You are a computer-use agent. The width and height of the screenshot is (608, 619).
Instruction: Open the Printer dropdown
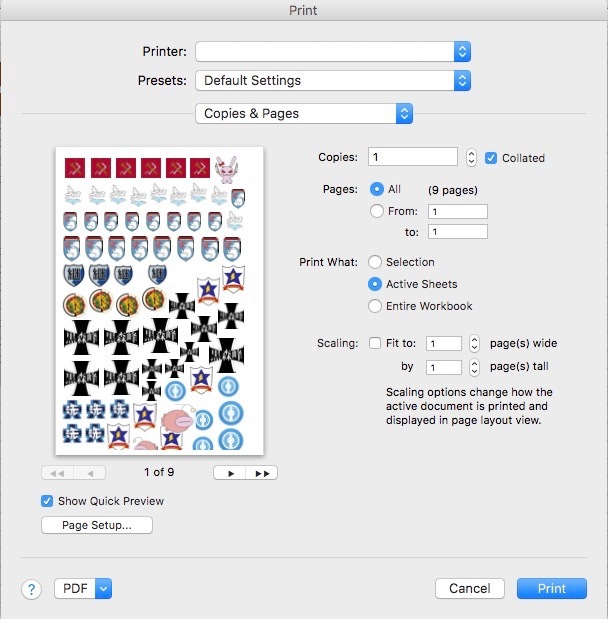click(x=333, y=51)
